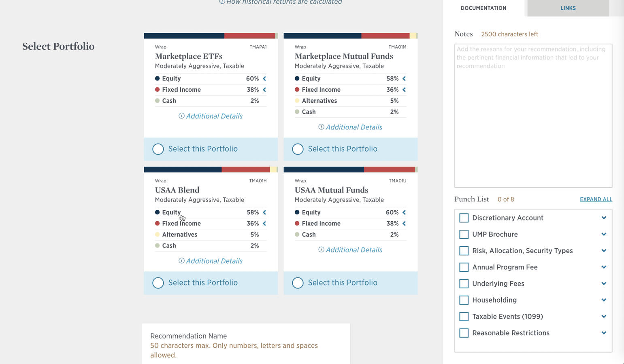The image size is (624, 364).
Task: Click Fixed Income arrow in Marketplace ETFs card
Action: point(264,90)
